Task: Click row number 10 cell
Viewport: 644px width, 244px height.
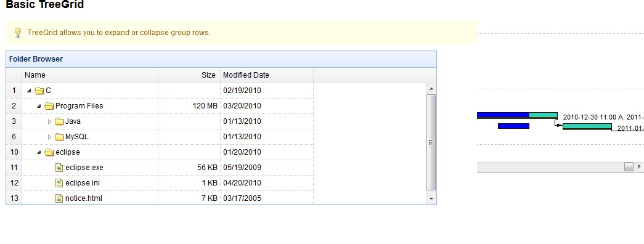Action: point(14,152)
